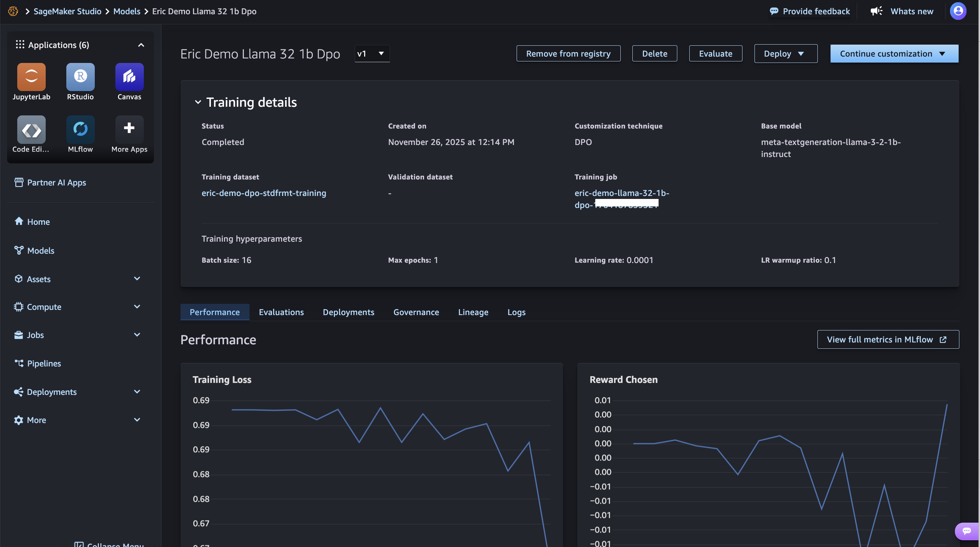Click the Collapse Menu icon

point(79,545)
